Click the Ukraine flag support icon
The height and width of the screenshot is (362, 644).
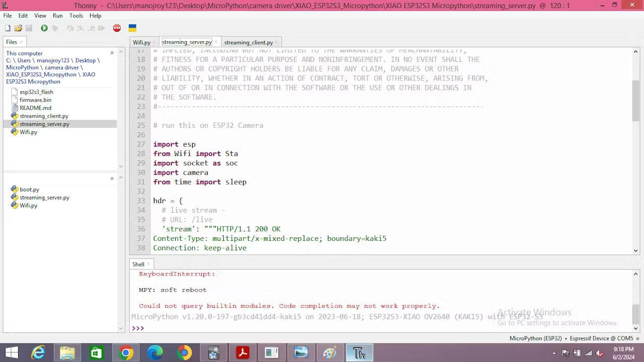point(132,28)
